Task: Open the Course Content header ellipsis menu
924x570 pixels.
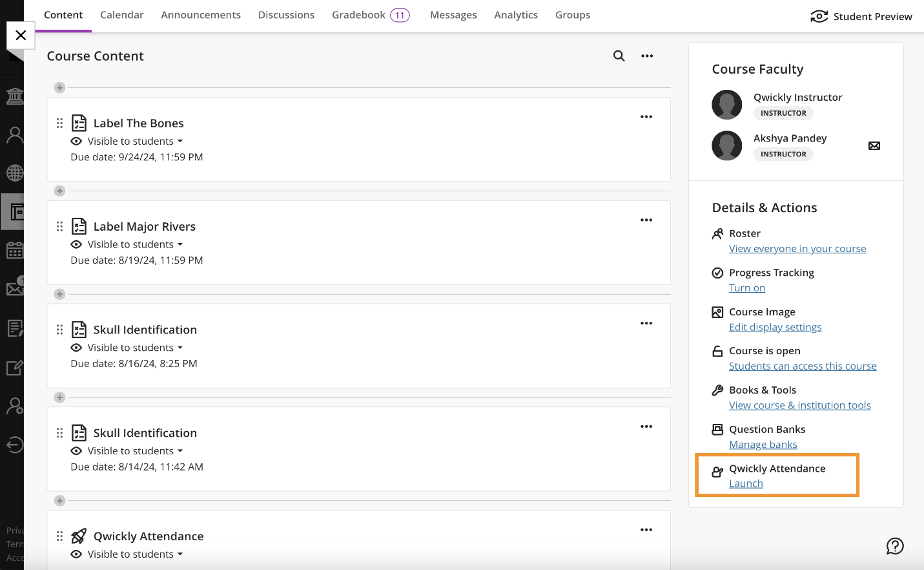Action: [x=647, y=56]
